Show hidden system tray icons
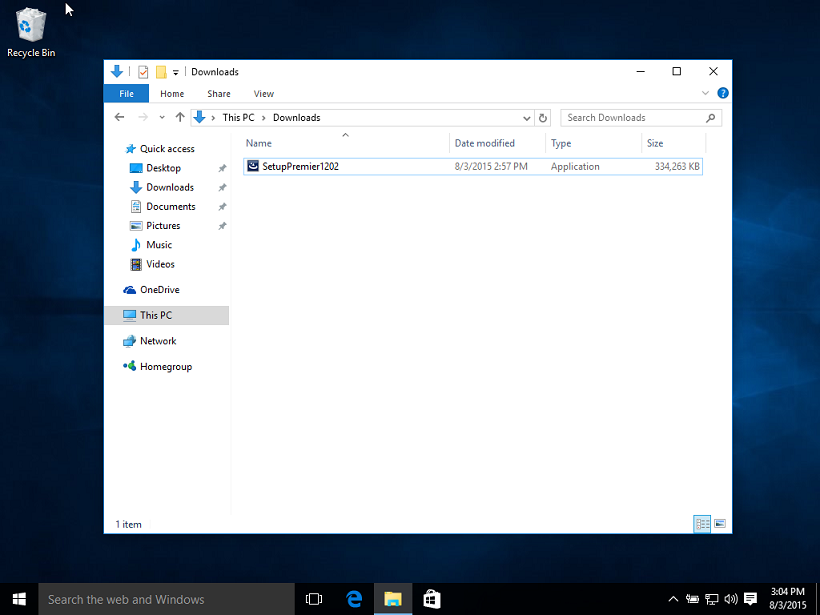This screenshot has width=820, height=615. pyautogui.click(x=673, y=599)
